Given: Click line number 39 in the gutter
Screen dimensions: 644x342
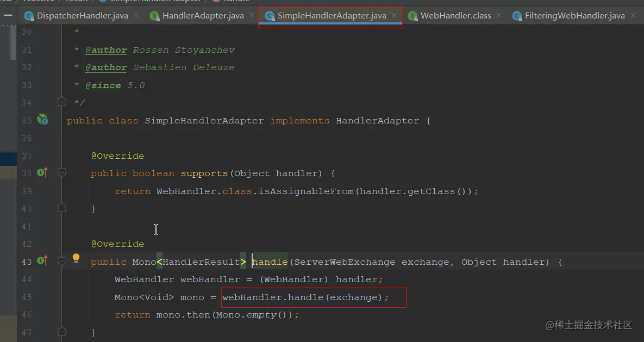Looking at the screenshot, I should click(x=27, y=191).
